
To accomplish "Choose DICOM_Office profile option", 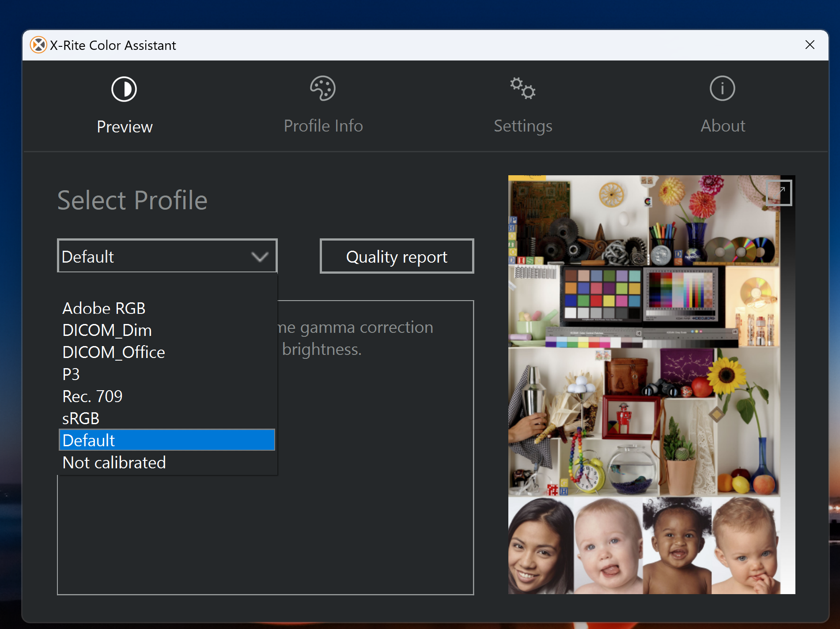I will pyautogui.click(x=114, y=352).
